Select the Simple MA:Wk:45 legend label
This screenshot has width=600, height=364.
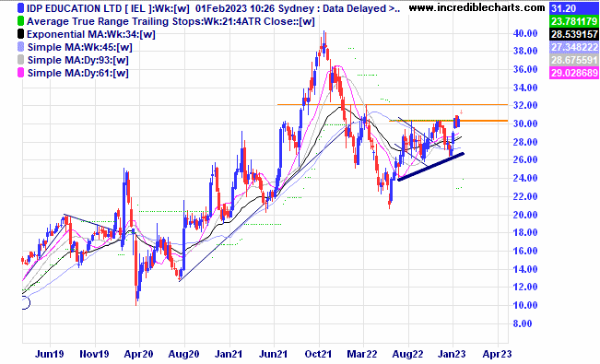tap(79, 48)
